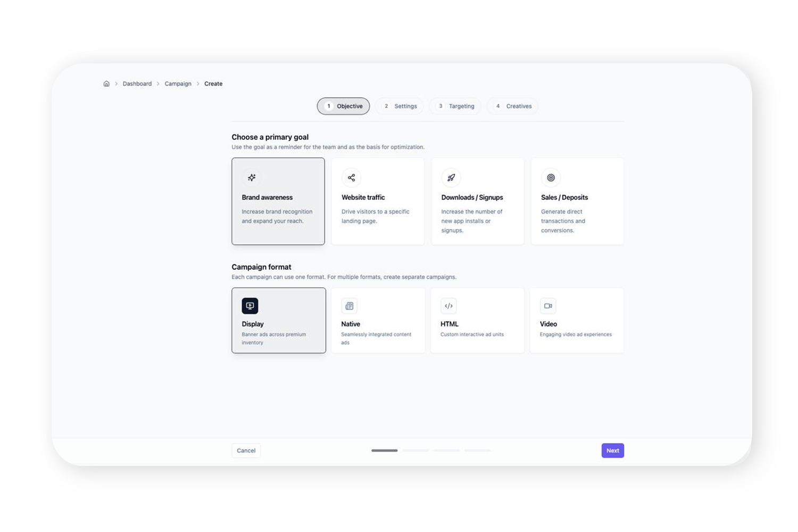Switch to the Settings step
Viewport: 798px width, 532px height.
click(399, 106)
